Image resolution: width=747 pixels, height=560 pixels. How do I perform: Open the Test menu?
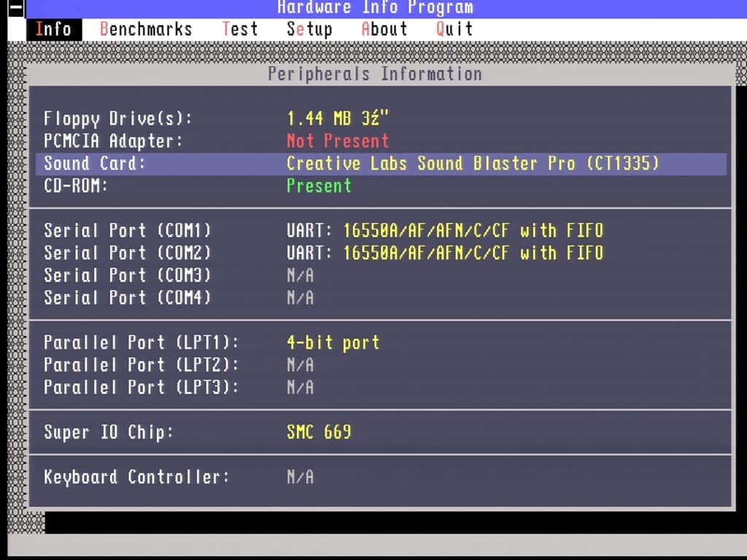click(x=240, y=29)
